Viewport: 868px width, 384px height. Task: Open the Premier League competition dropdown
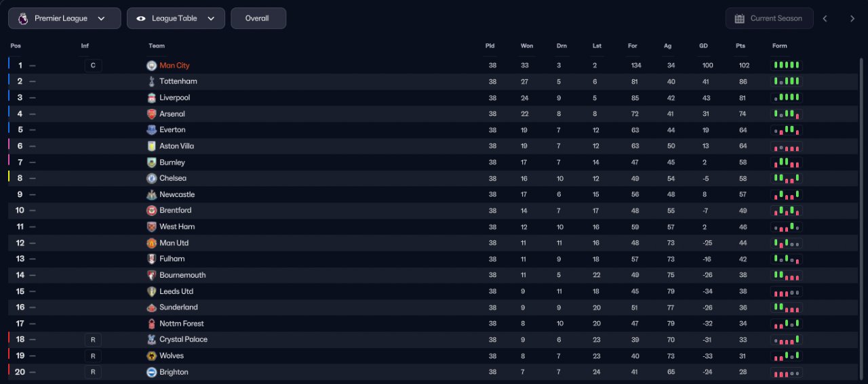[64, 18]
